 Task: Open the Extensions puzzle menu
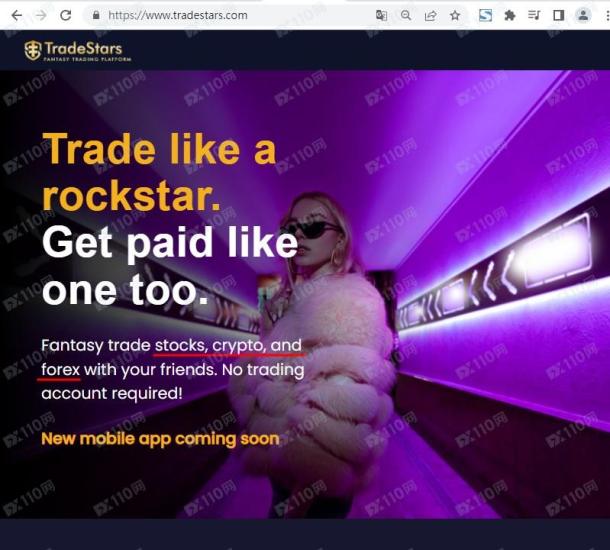tap(510, 16)
